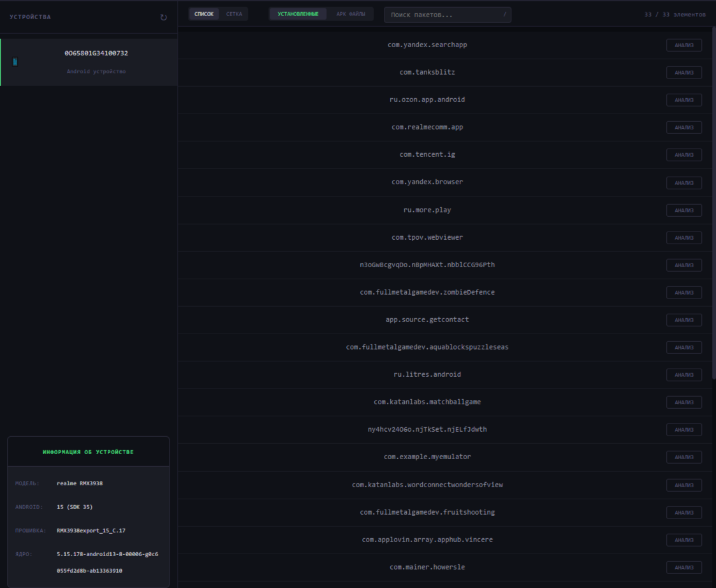Select package app.source.getcontact
716x588 pixels.
click(x=427, y=320)
